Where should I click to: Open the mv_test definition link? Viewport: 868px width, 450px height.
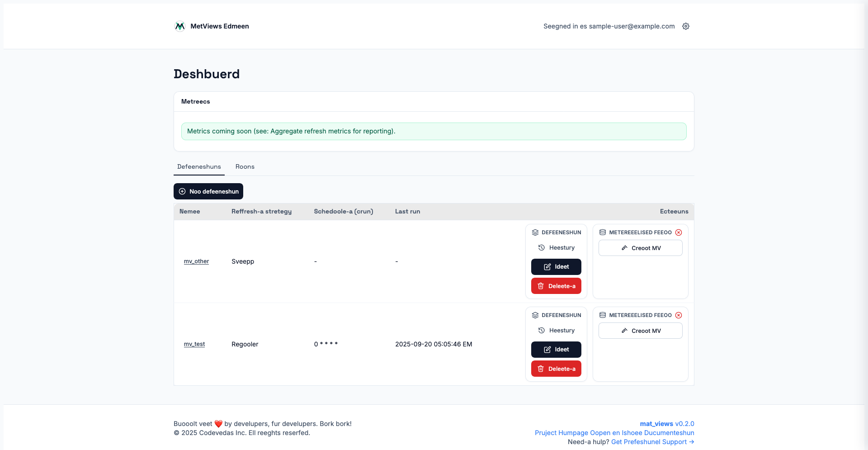(194, 344)
